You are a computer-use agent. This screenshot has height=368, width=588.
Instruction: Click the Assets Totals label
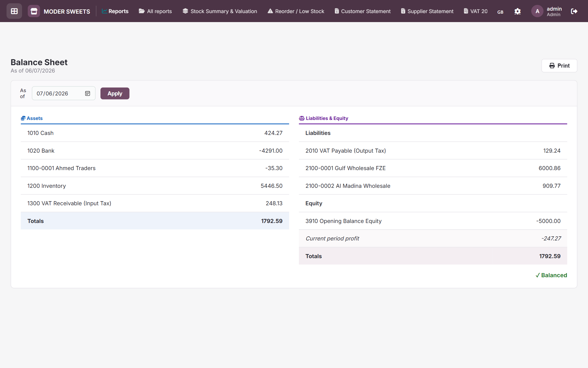click(x=36, y=221)
